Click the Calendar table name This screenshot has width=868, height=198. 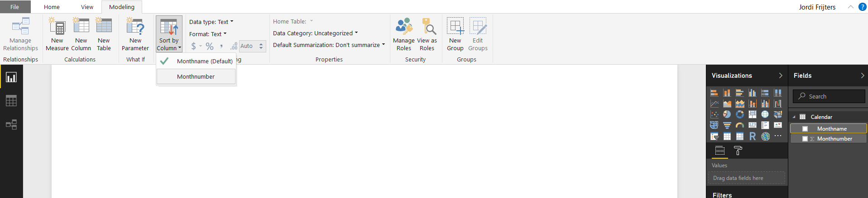[x=821, y=117]
